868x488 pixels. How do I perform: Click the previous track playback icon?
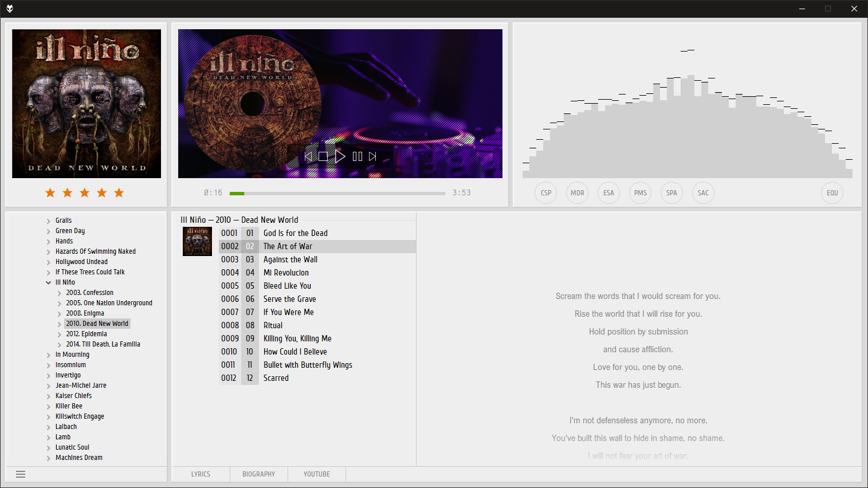(x=308, y=156)
